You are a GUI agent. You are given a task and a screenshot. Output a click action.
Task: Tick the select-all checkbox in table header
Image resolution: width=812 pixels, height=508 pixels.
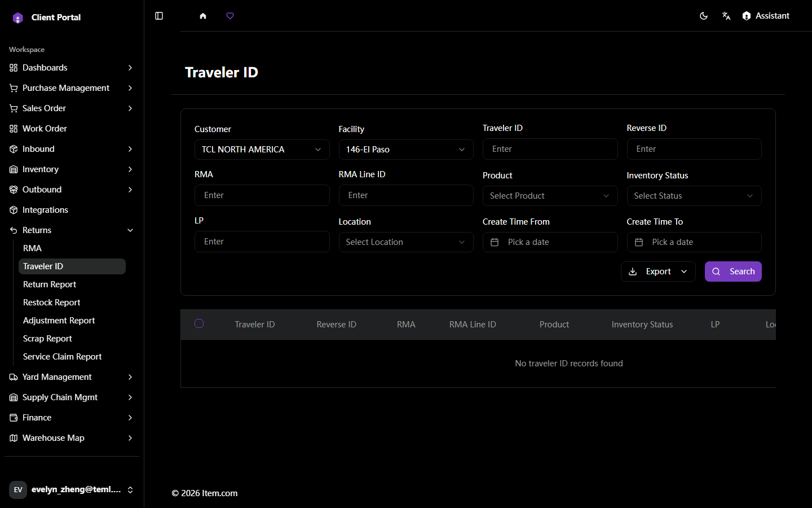[199, 323]
